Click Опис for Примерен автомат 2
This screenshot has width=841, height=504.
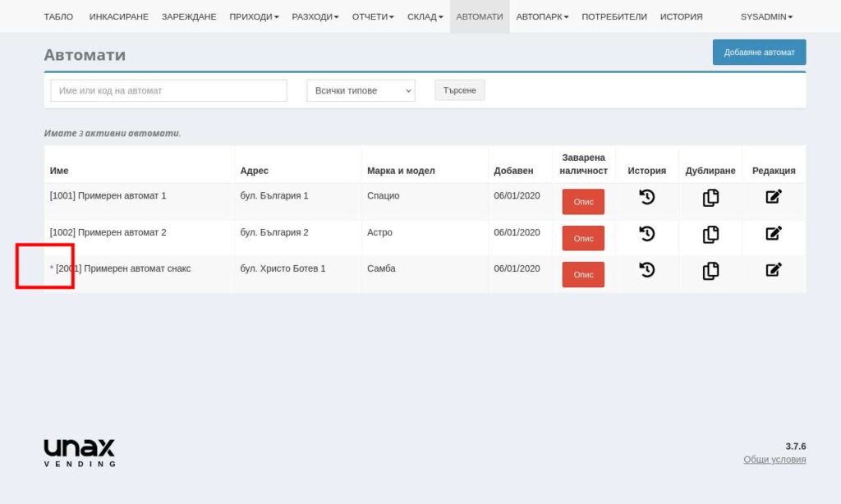(583, 238)
